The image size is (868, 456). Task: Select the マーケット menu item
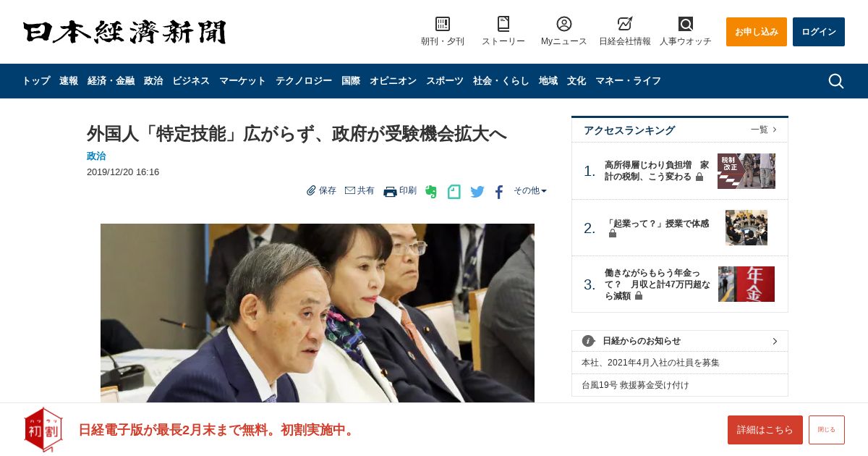click(242, 81)
